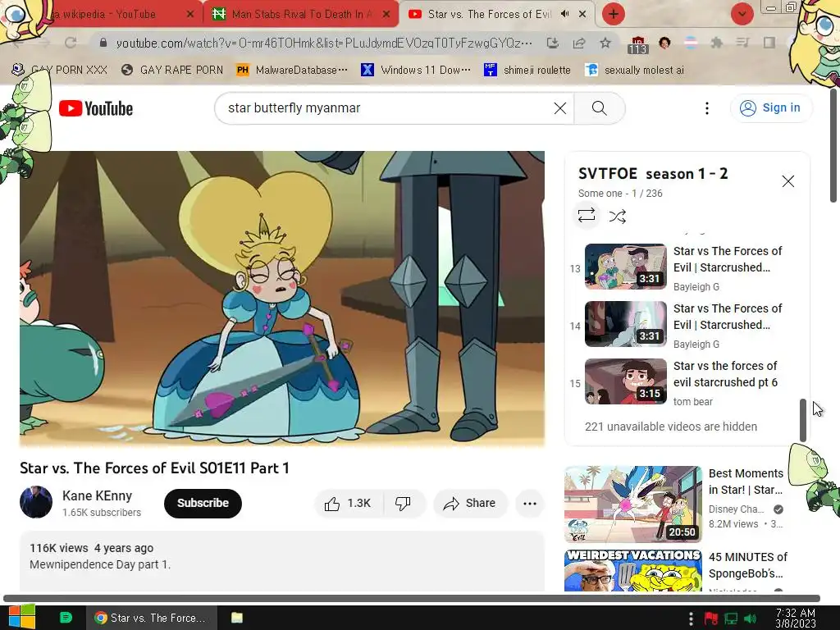
Task: Play playlist item 13 Starcrushed thumbnail
Action: click(625, 267)
